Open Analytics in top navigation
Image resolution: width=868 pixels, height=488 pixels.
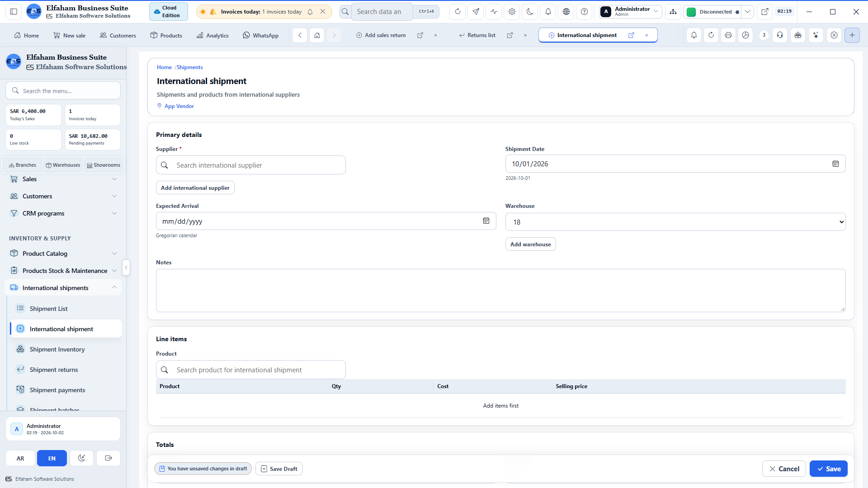pyautogui.click(x=212, y=35)
